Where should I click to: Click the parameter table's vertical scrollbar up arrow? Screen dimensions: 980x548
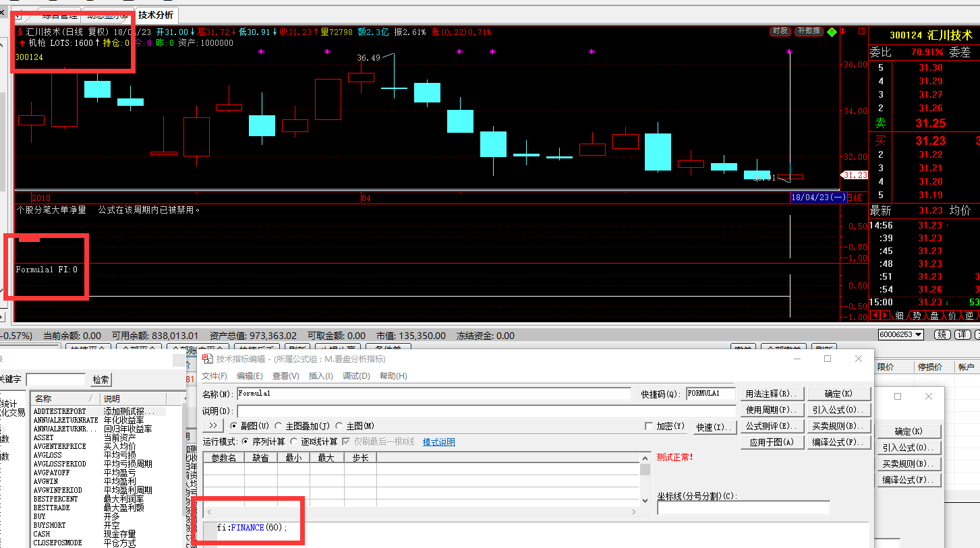tap(645, 458)
